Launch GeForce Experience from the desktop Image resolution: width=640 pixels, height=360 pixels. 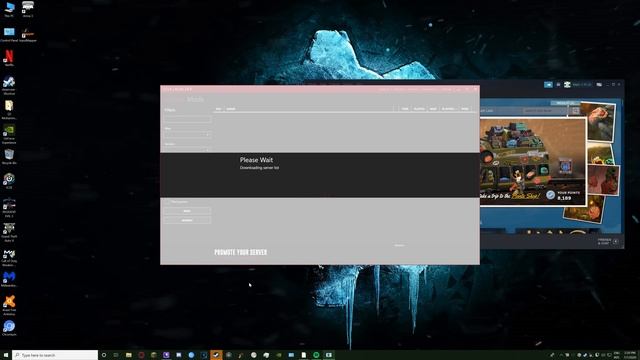coord(9,134)
